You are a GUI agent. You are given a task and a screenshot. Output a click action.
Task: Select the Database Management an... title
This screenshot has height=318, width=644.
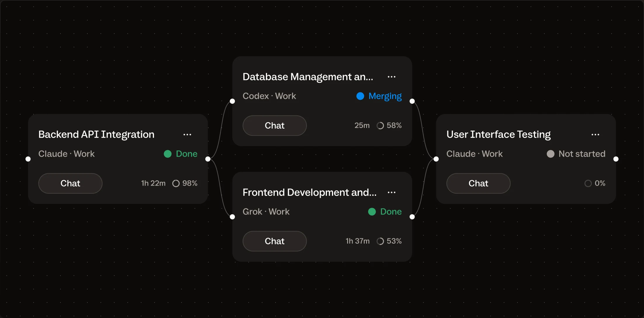pyautogui.click(x=308, y=77)
